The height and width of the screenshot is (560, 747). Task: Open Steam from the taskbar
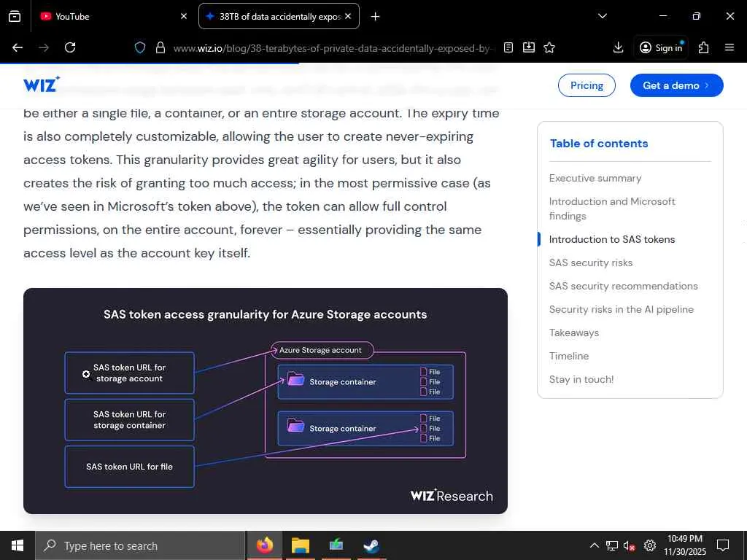(x=371, y=545)
